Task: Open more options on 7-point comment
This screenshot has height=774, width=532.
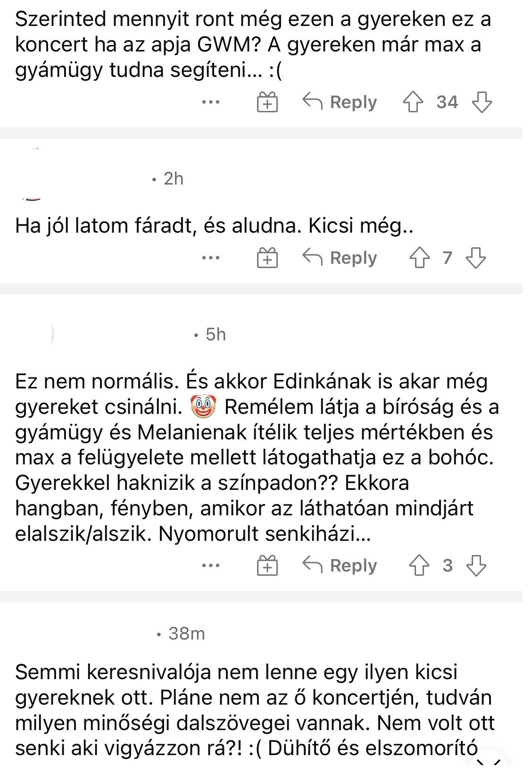Action: pyautogui.click(x=211, y=258)
